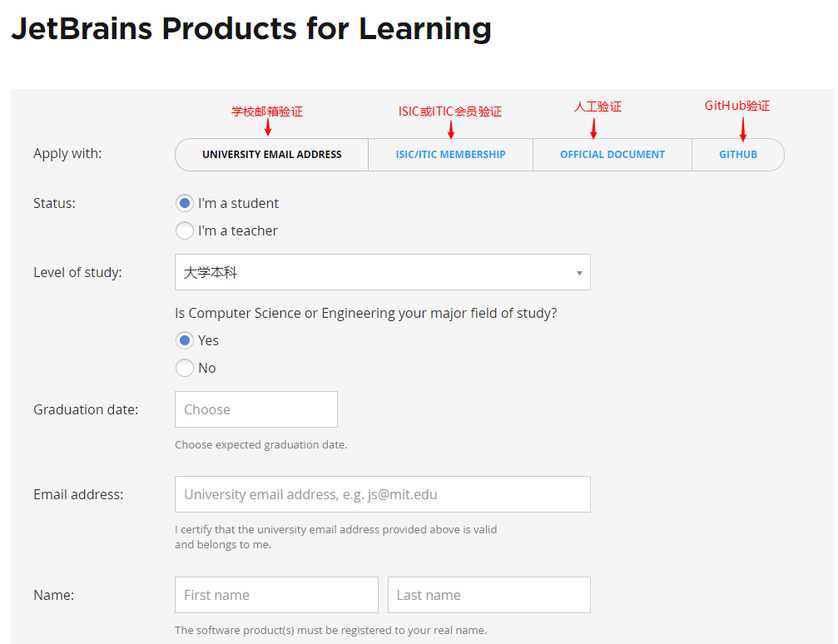Screen dimensions: 838x644
Task: Click the red arrow above ISIC/ITIC Membership
Action: 450,130
